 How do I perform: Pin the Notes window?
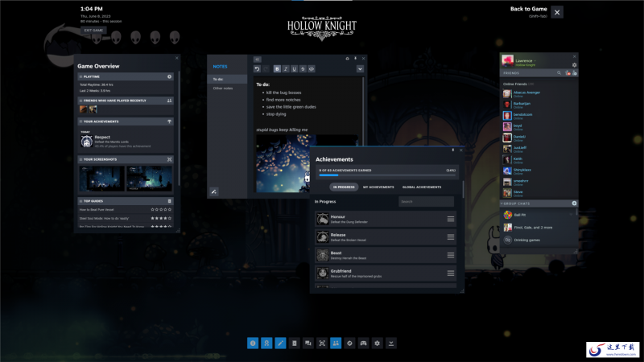click(355, 58)
